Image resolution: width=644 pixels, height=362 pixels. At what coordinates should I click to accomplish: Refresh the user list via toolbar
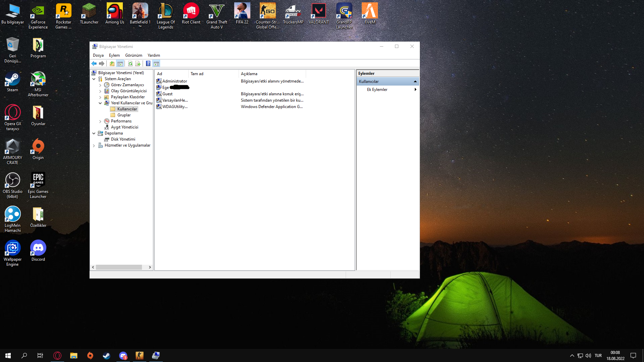130,64
